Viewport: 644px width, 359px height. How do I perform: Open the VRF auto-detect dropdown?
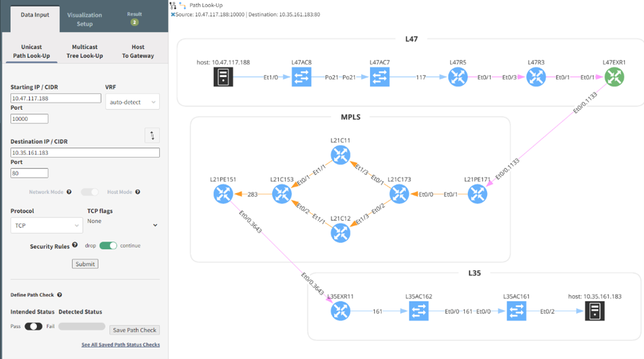pos(132,101)
